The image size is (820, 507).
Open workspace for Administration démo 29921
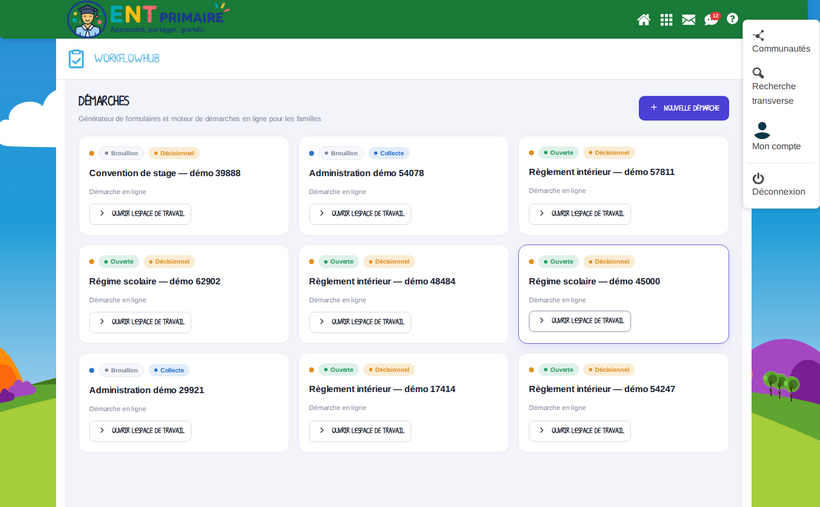pyautogui.click(x=140, y=431)
